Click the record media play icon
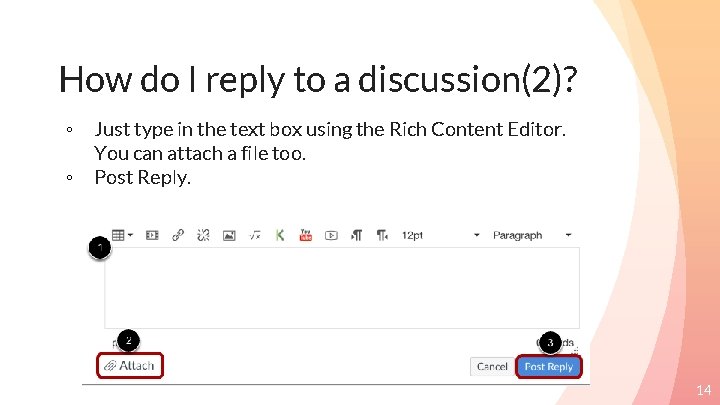 click(x=331, y=236)
